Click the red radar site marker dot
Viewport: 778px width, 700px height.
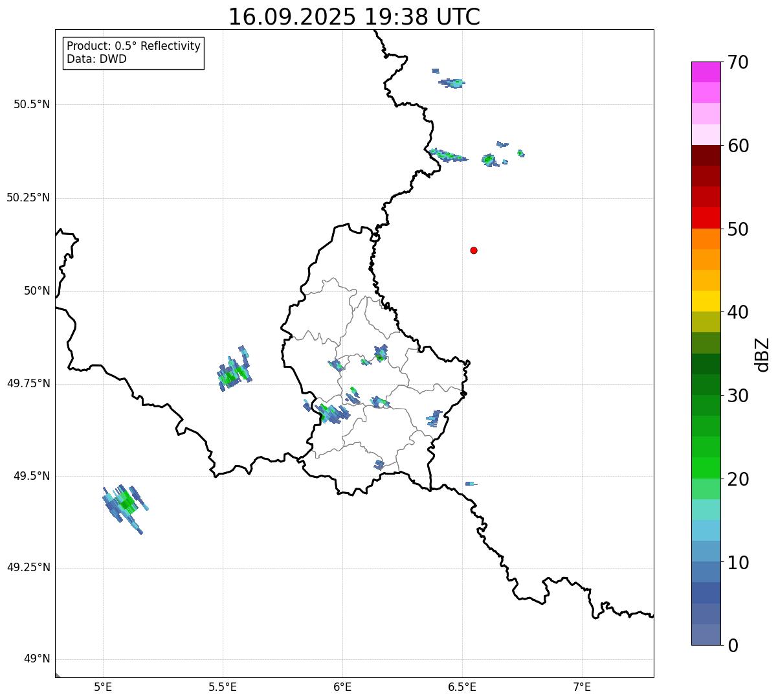(474, 251)
